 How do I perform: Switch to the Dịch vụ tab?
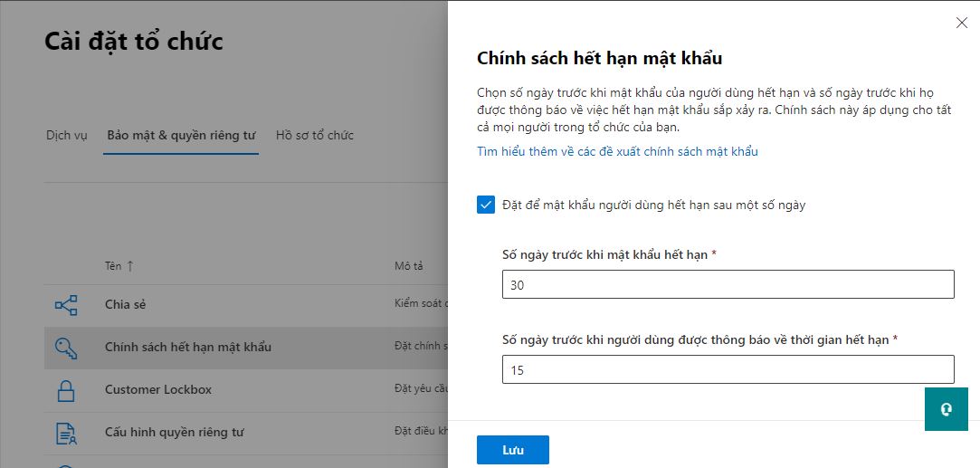(67, 136)
